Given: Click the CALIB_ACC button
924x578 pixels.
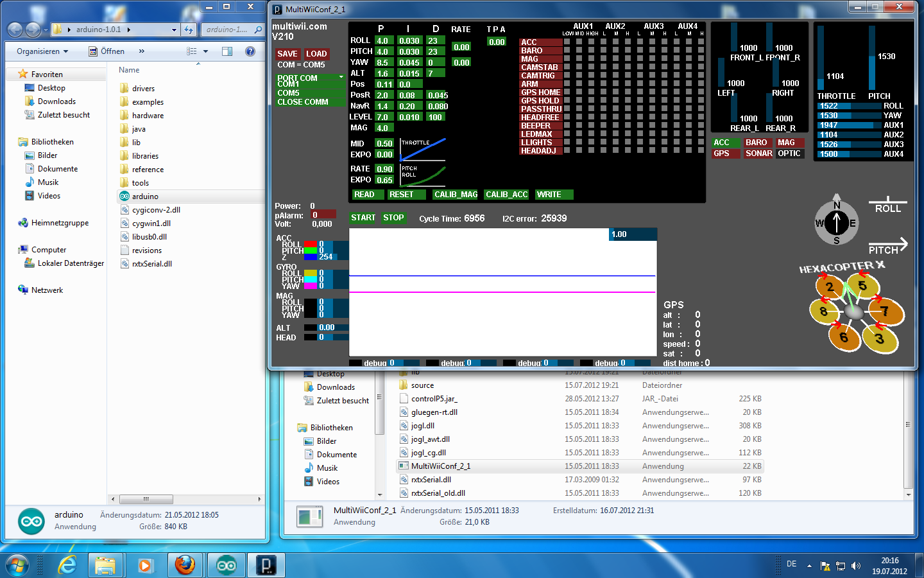Looking at the screenshot, I should pyautogui.click(x=506, y=195).
